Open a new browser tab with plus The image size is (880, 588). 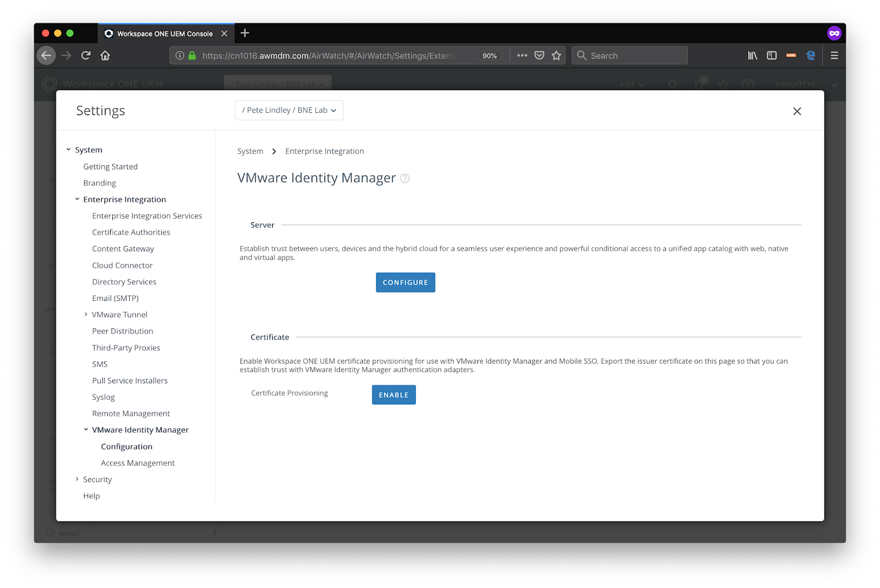(245, 33)
